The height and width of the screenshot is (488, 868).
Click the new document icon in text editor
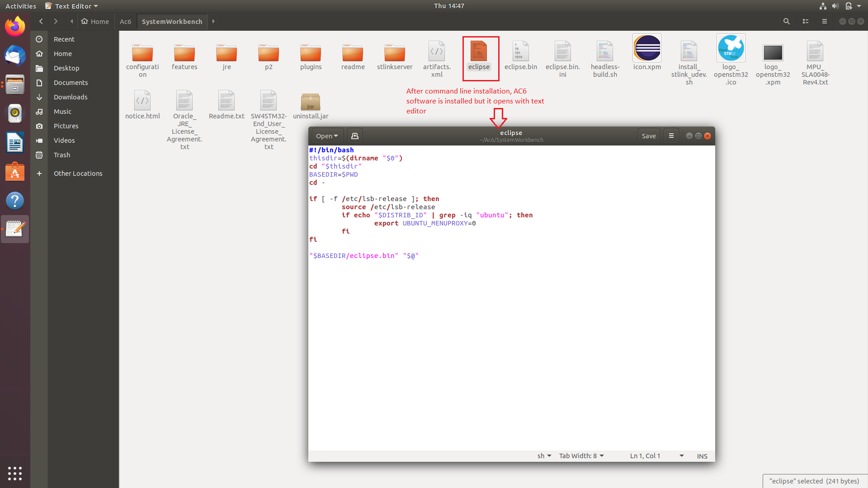tap(355, 136)
